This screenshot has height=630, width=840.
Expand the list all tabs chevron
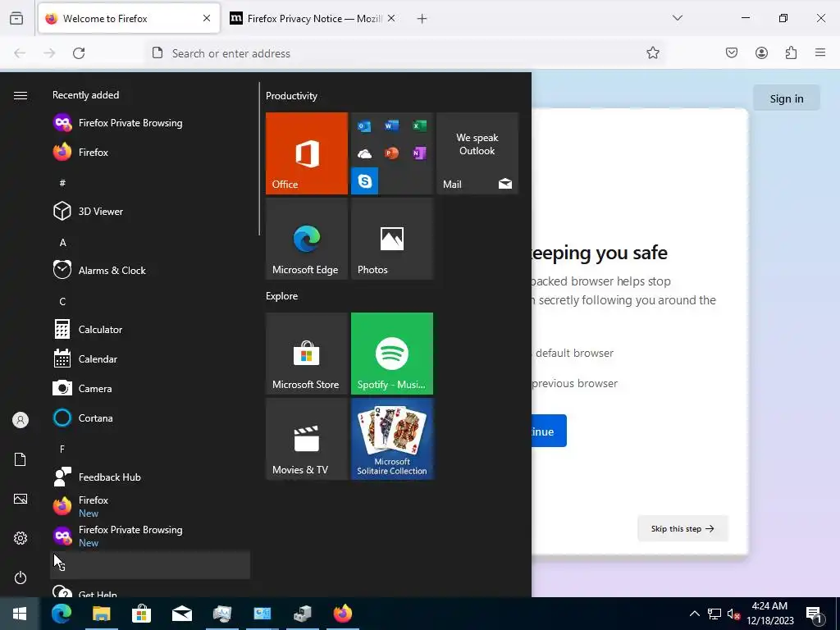pyautogui.click(x=677, y=18)
